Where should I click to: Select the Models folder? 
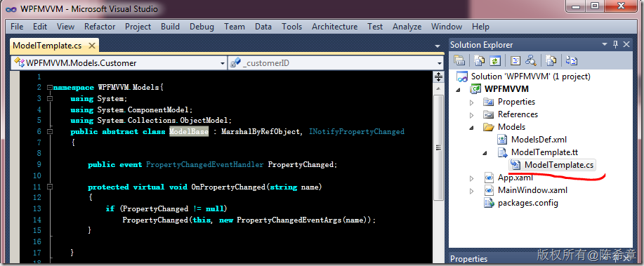click(511, 127)
